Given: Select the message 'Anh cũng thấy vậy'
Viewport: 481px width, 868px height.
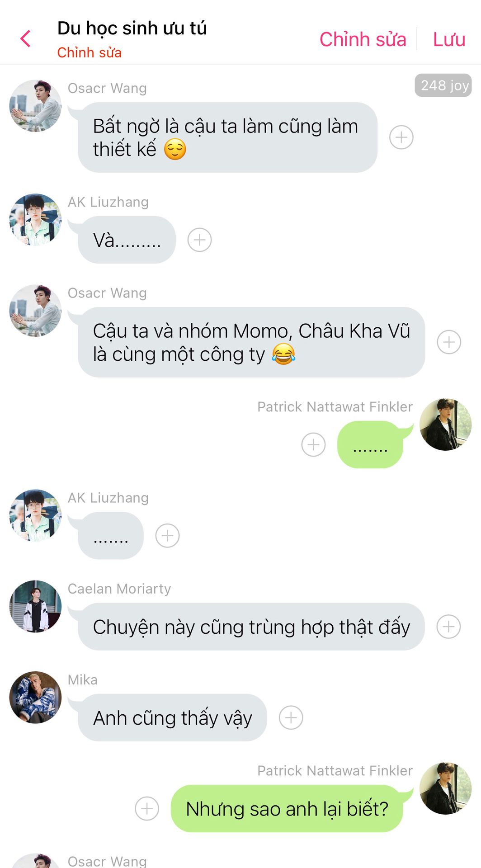Looking at the screenshot, I should pos(172,717).
